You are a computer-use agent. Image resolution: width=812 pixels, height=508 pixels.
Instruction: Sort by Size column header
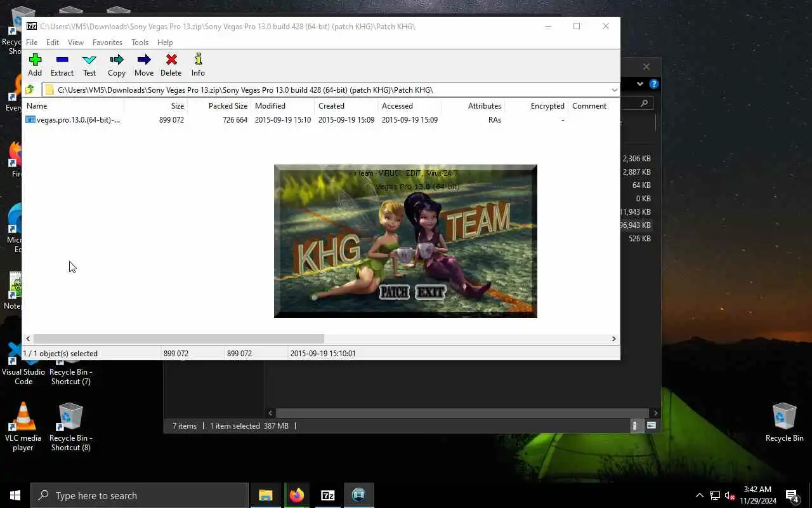point(155,106)
